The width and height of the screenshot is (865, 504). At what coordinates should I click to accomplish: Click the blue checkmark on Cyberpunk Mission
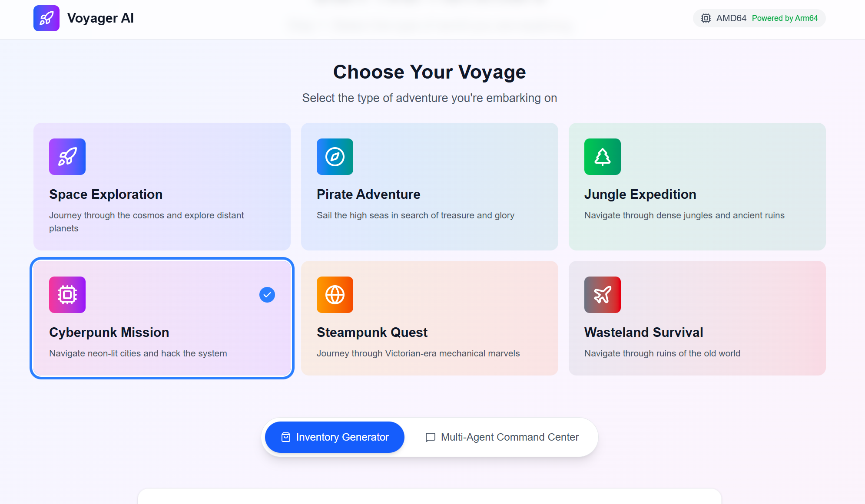pos(267,295)
